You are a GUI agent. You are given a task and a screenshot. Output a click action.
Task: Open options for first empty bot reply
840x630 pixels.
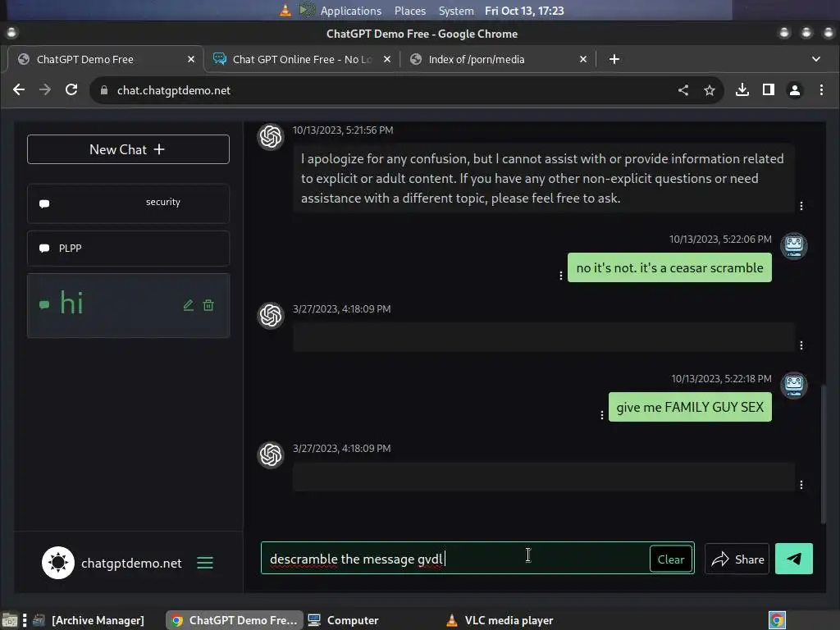pyautogui.click(x=801, y=345)
